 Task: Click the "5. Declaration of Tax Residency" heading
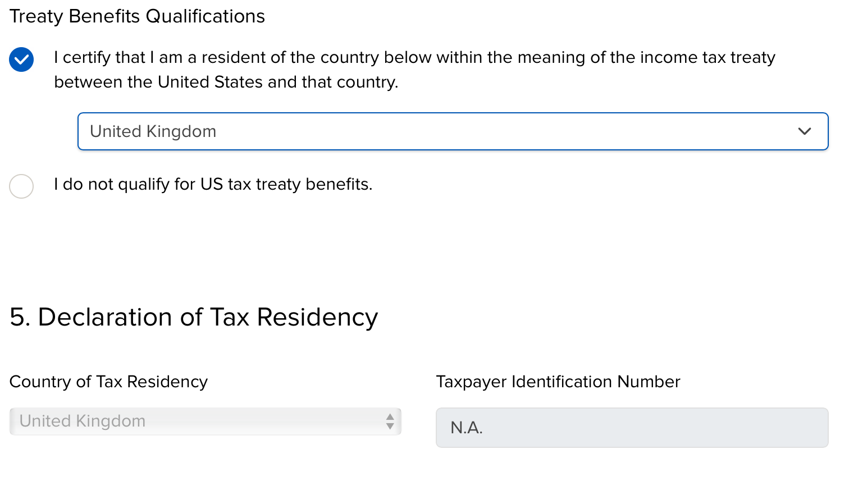[194, 317]
